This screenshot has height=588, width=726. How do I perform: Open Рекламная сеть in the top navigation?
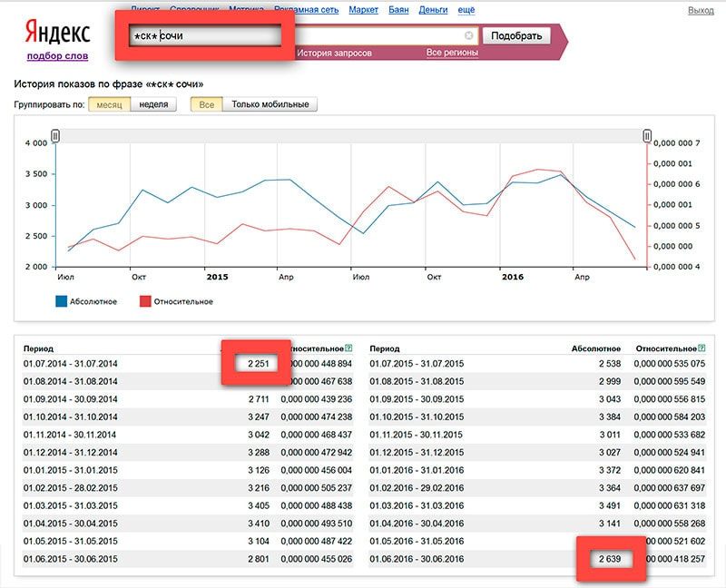pos(307,10)
